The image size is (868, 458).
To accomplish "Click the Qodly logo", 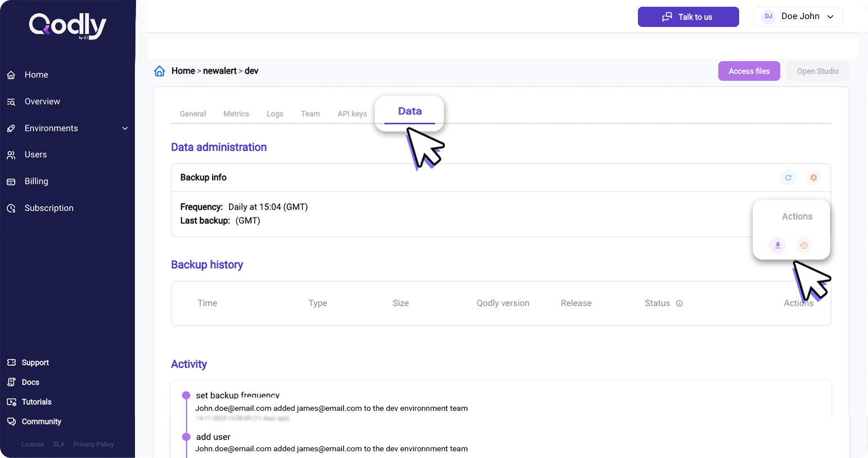I will click(x=68, y=26).
